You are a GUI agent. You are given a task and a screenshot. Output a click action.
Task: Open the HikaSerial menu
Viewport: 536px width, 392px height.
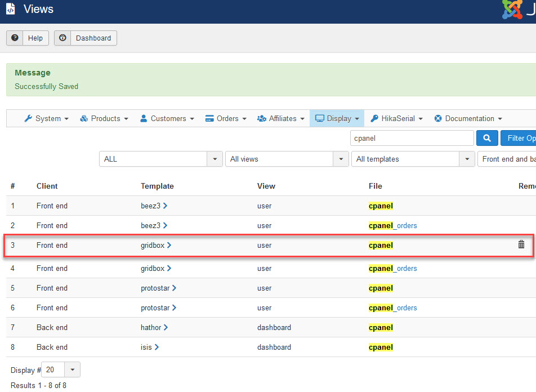[x=396, y=119]
